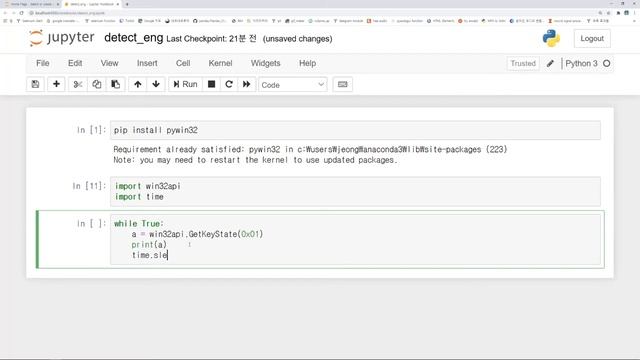Open the Insert menu
Screen dimensions: 640x360
click(x=147, y=63)
